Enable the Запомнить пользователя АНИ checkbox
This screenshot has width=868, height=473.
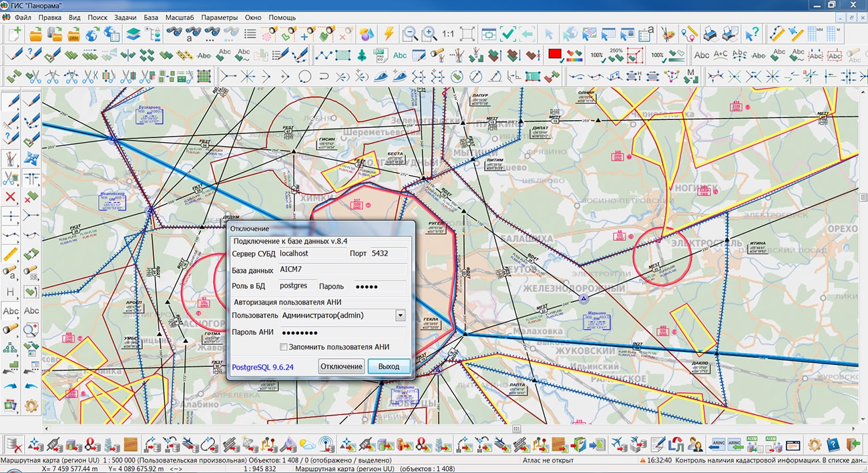tap(284, 347)
